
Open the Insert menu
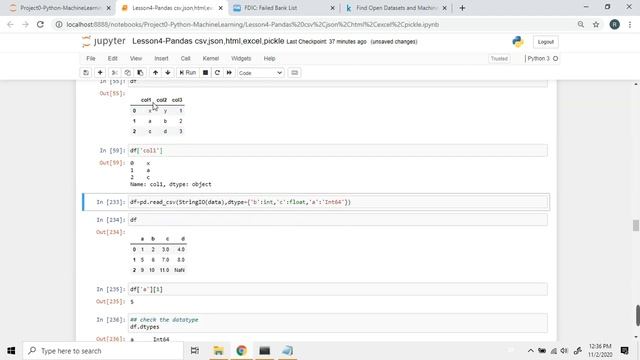click(x=161, y=58)
